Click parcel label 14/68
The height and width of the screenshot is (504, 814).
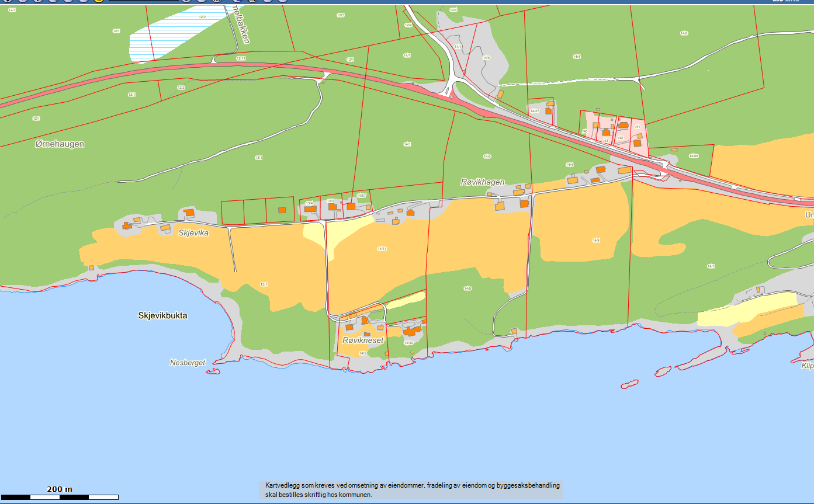click(694, 156)
